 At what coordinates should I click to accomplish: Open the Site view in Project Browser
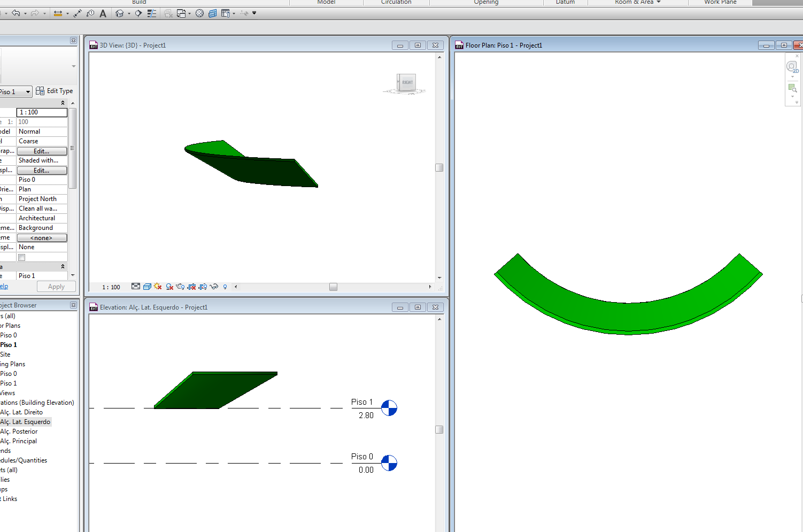coord(5,354)
